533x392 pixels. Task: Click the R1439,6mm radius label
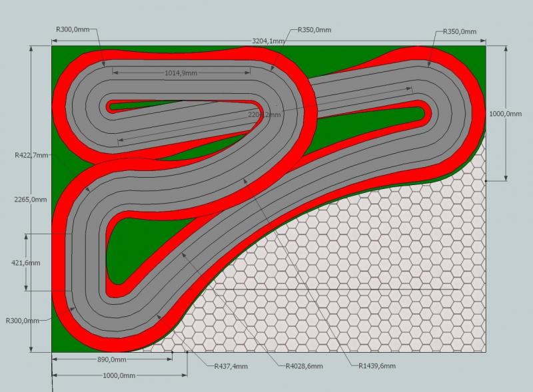pyautogui.click(x=376, y=366)
